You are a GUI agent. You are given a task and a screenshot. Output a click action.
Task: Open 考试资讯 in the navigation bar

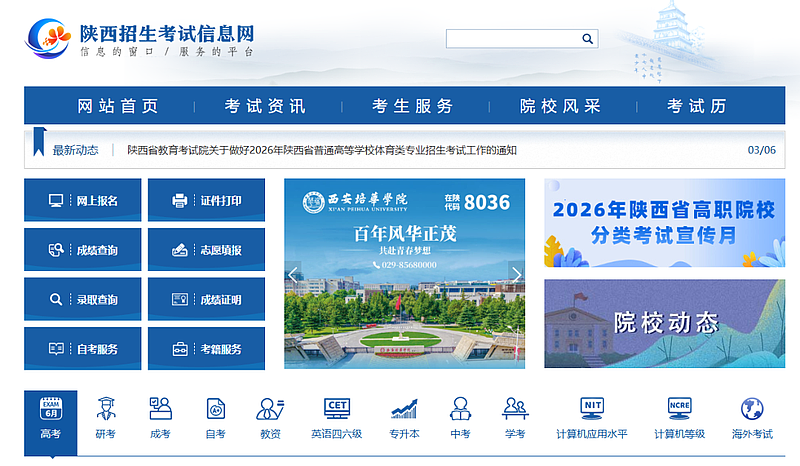[x=265, y=106]
